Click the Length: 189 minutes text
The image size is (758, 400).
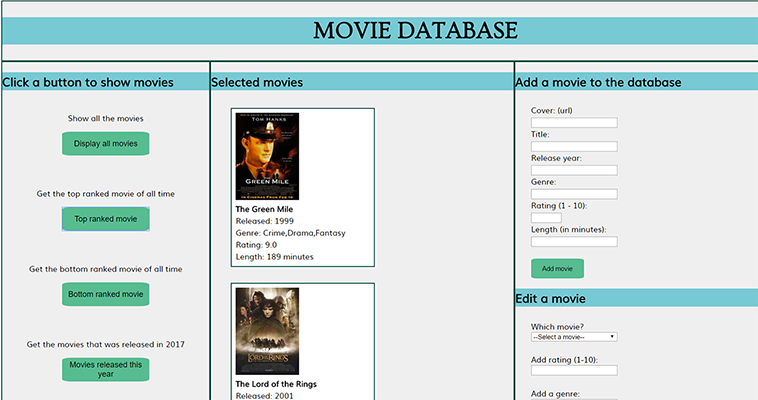[274, 257]
